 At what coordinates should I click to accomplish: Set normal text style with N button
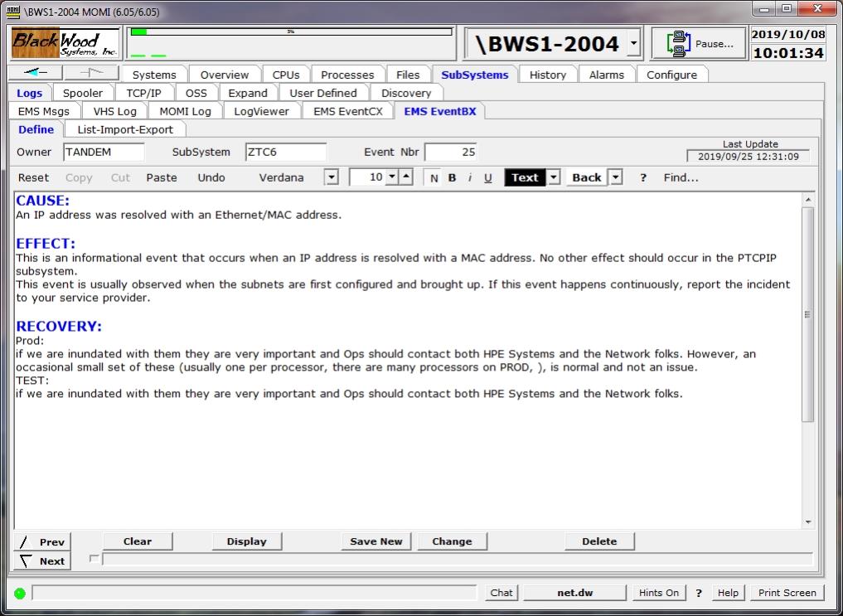(434, 177)
